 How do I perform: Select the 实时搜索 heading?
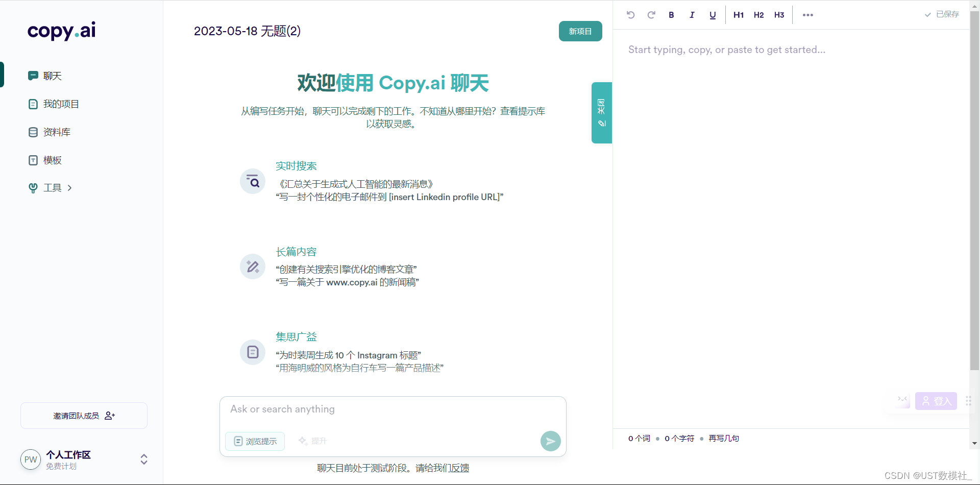(296, 166)
